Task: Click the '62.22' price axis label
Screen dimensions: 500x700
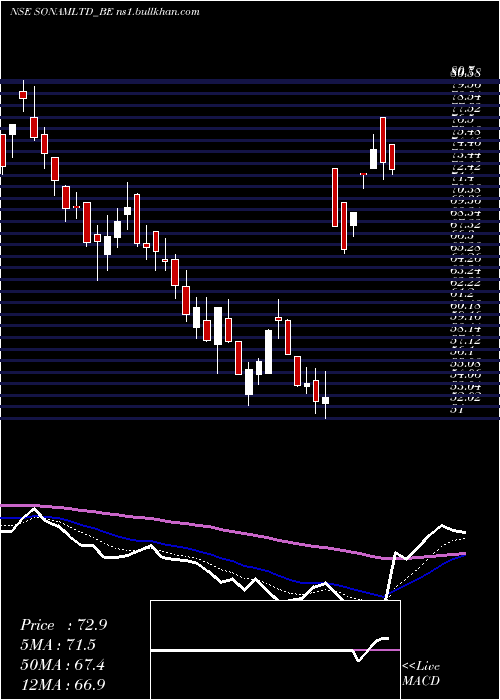Action: pyautogui.click(x=465, y=283)
